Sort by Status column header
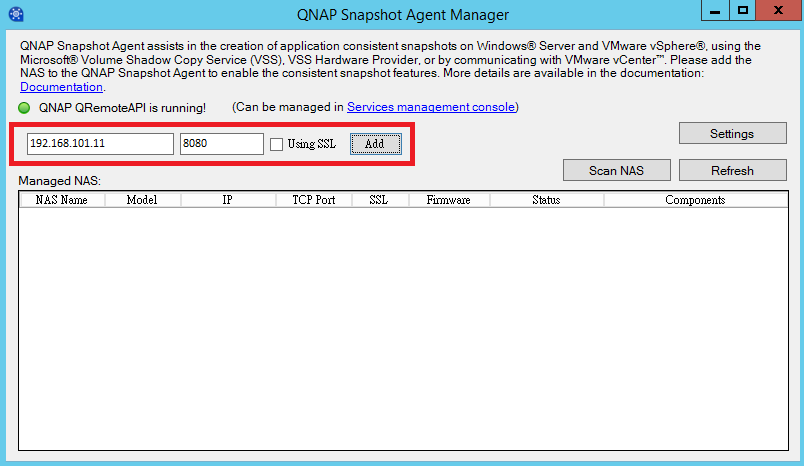Screen dimensions: 804x466 (547, 200)
